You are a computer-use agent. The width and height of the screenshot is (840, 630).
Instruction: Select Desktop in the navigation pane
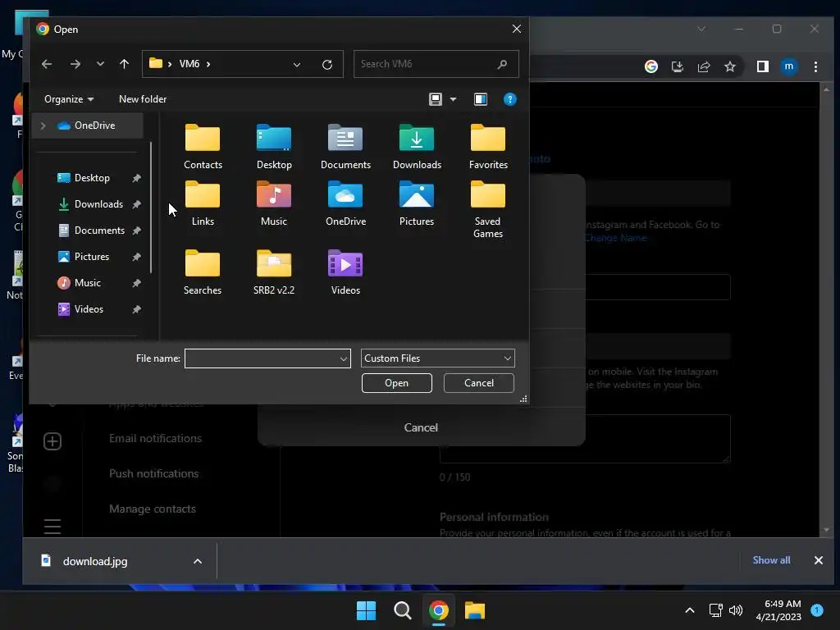[92, 178]
